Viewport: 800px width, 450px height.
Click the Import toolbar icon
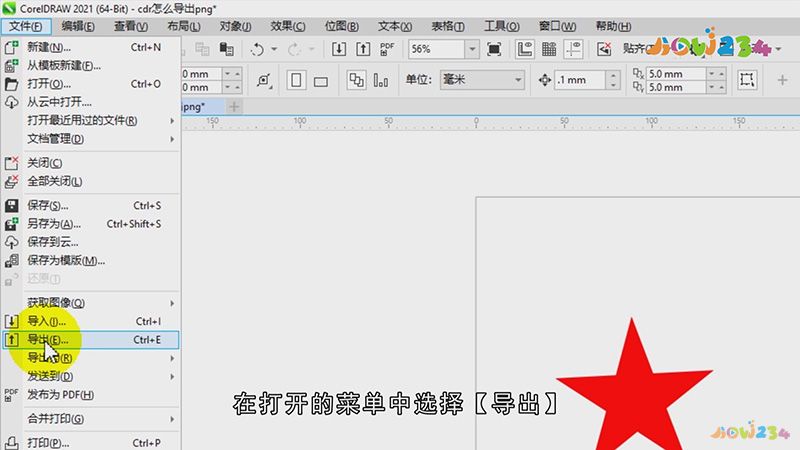(x=339, y=49)
